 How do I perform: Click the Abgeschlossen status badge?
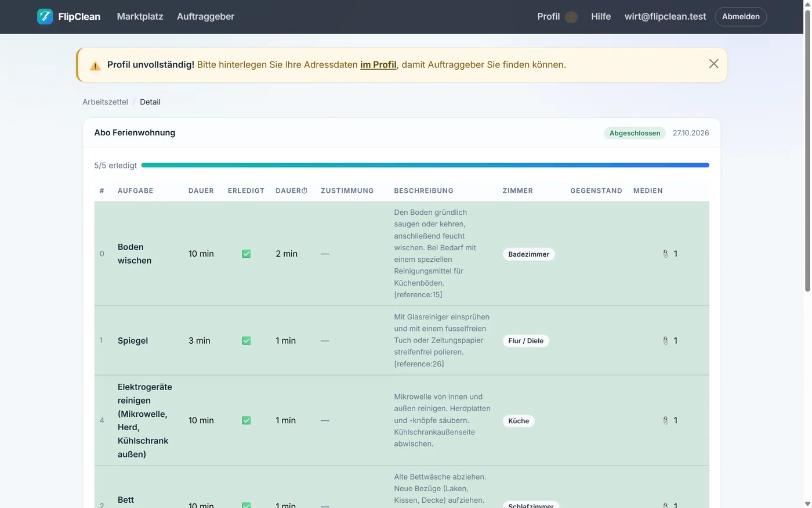tap(635, 133)
